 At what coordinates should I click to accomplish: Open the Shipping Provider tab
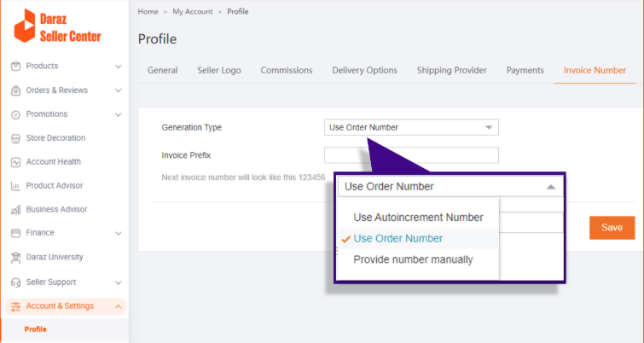(451, 71)
